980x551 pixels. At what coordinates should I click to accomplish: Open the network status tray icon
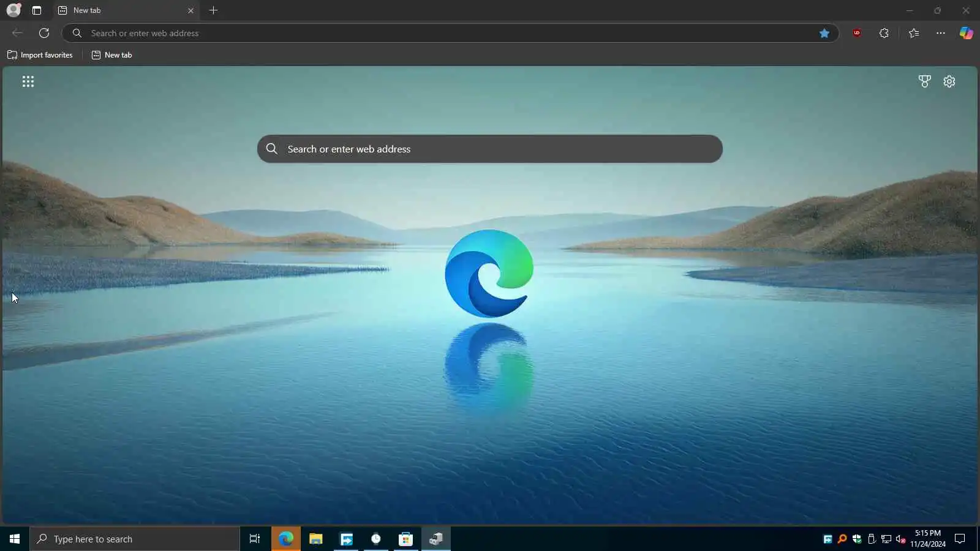tap(886, 539)
